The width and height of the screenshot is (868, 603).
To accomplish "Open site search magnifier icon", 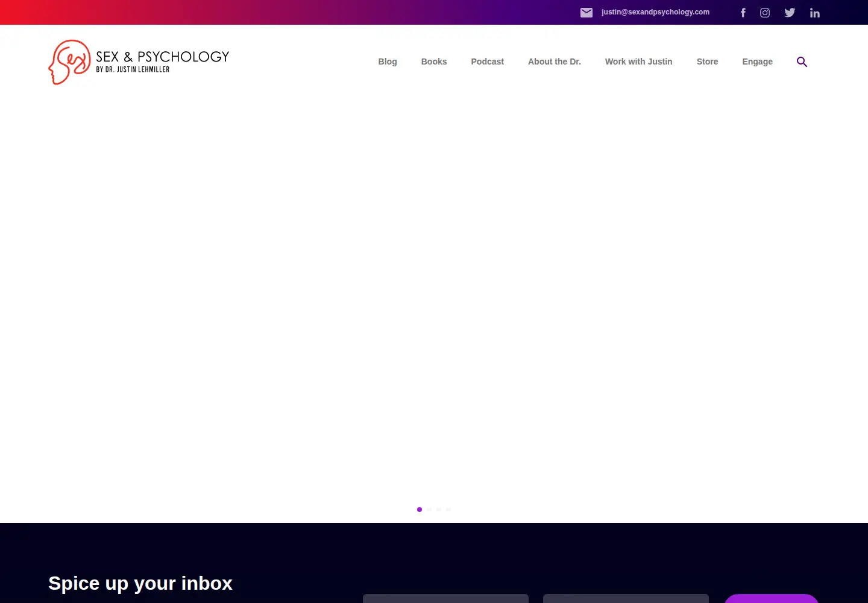I will [x=802, y=62].
